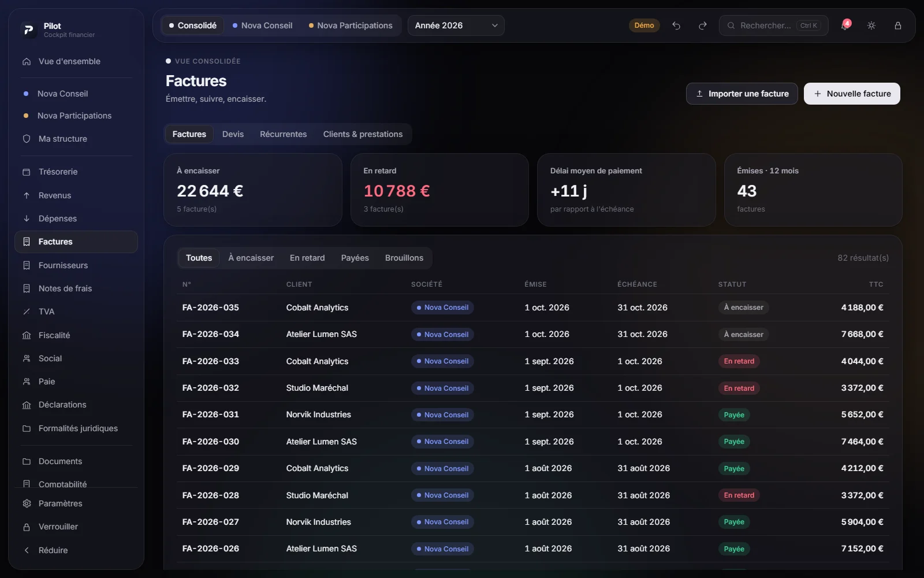Click the redo arrow icon
Screen dimensions: 924x578
[703, 25]
